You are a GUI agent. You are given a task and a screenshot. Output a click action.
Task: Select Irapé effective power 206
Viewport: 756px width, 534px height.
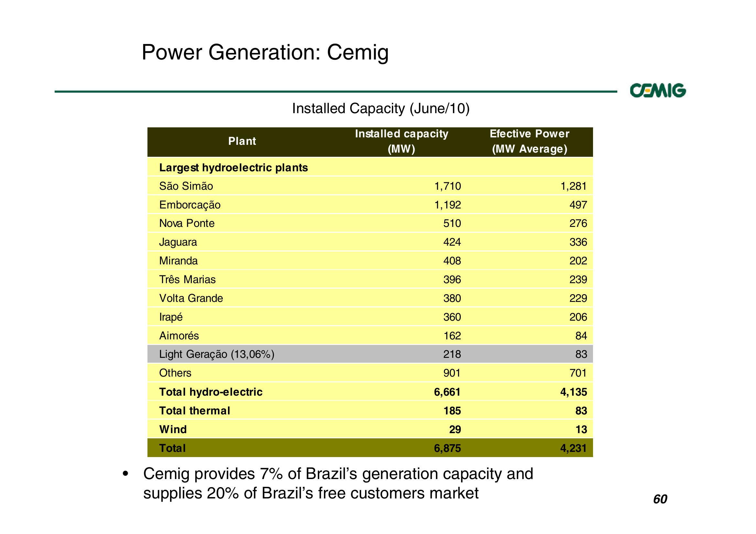coord(578,317)
